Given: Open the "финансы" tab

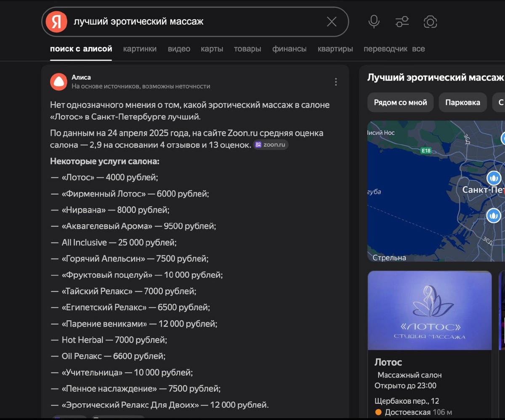Looking at the screenshot, I should [x=290, y=48].
